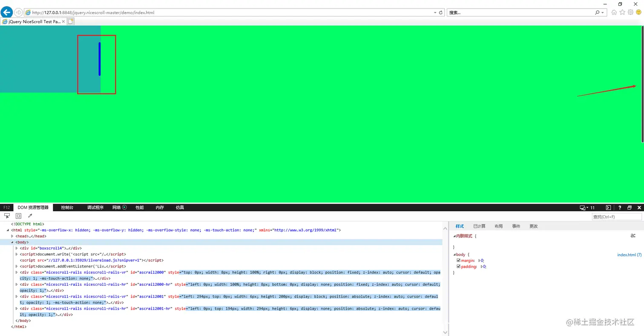Close the jQuery NiceScroll tab
The width and height of the screenshot is (644, 336).
[x=63, y=21]
